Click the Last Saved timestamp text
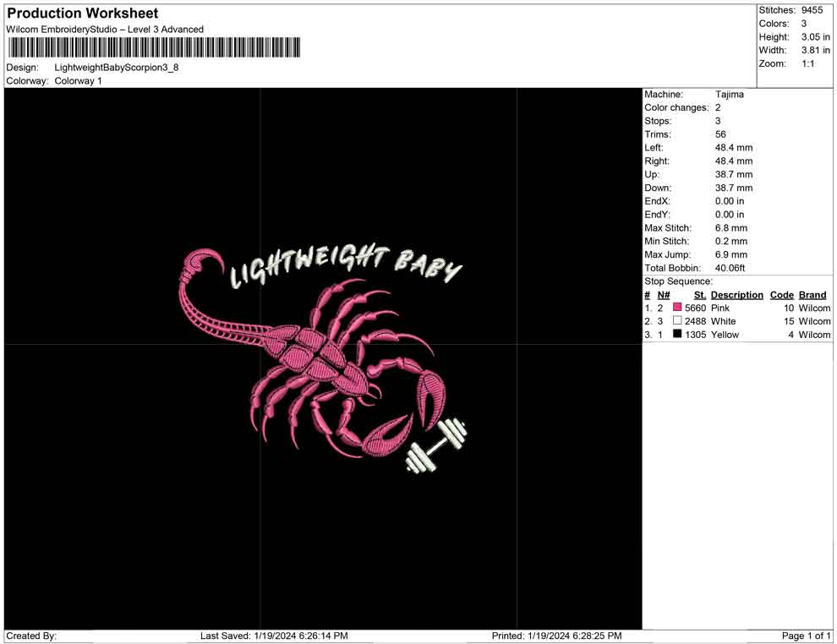This screenshot has height=644, width=837. tap(273, 636)
